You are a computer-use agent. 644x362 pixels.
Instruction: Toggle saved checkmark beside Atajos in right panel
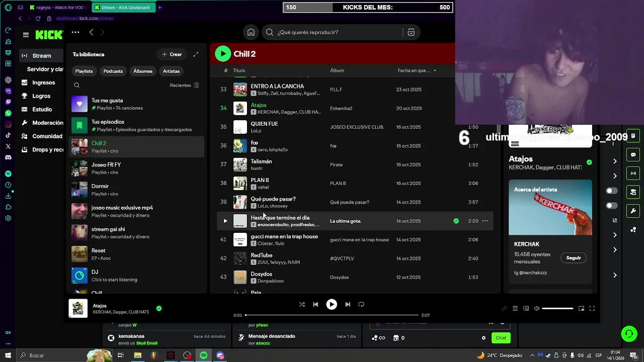(589, 162)
